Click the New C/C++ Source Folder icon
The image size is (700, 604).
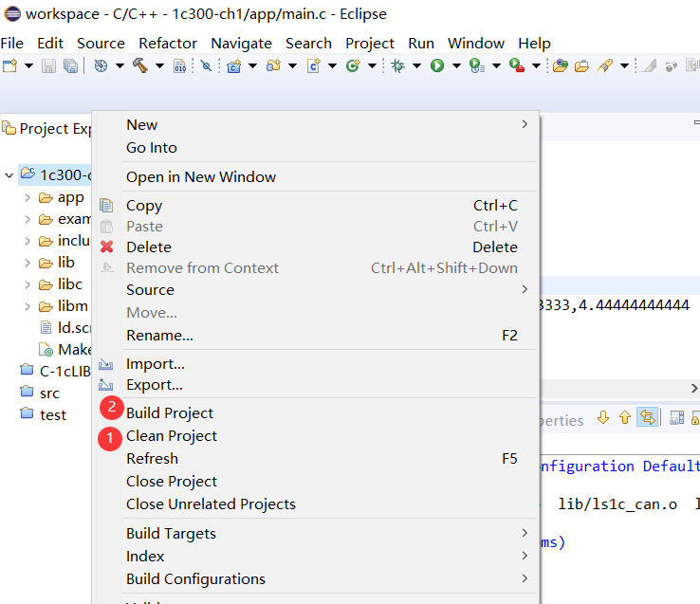click(273, 66)
